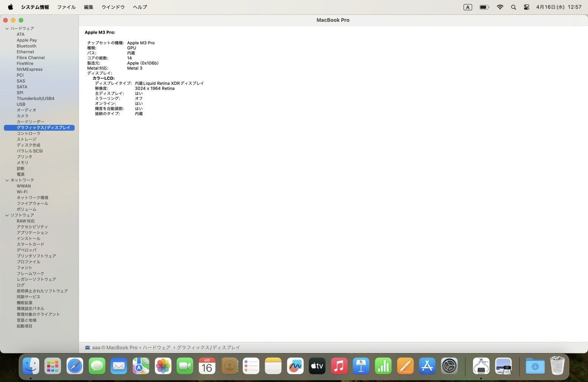Select Wi-Fi under ネットワーク
Screen dimensions: 588x382
[22, 192]
